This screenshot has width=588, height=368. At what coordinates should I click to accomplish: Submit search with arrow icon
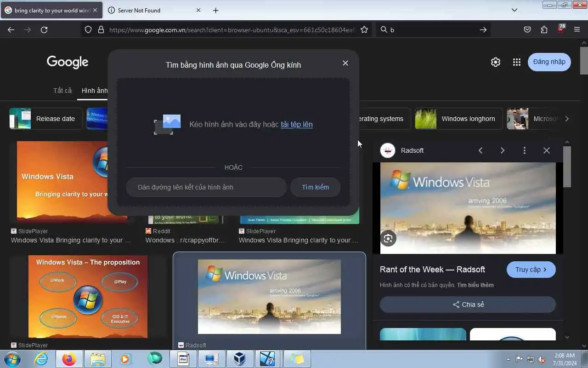[x=483, y=29]
